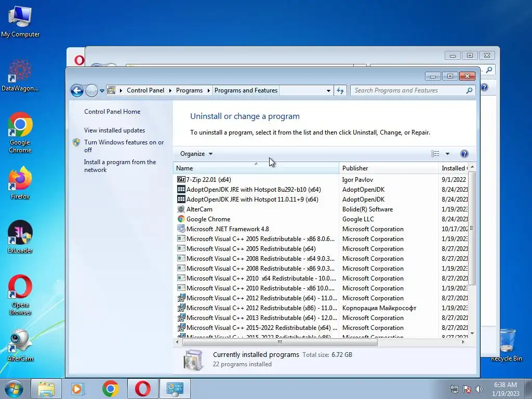Expand arrow after Control Panel breadcrumb
532x399 pixels.
click(x=170, y=90)
